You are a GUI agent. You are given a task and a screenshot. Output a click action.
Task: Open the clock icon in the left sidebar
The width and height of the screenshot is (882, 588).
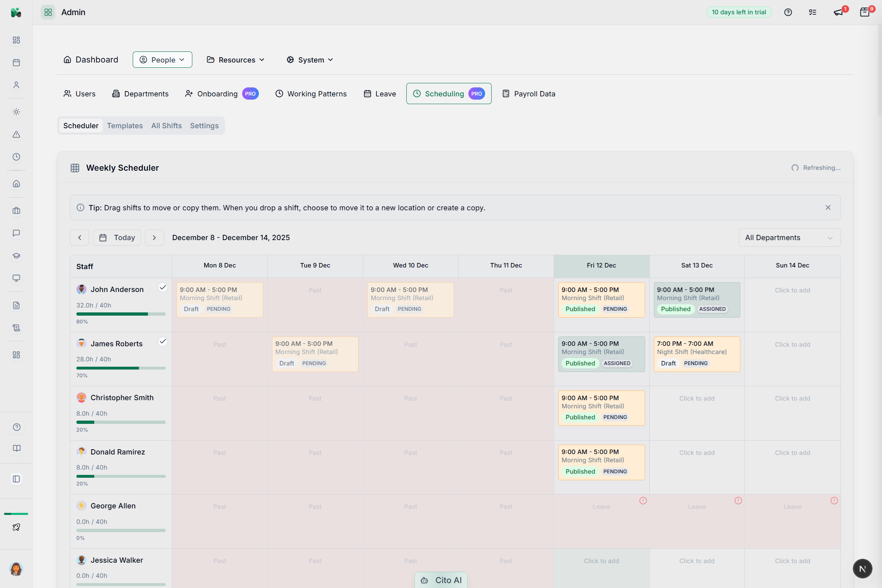coord(16,157)
